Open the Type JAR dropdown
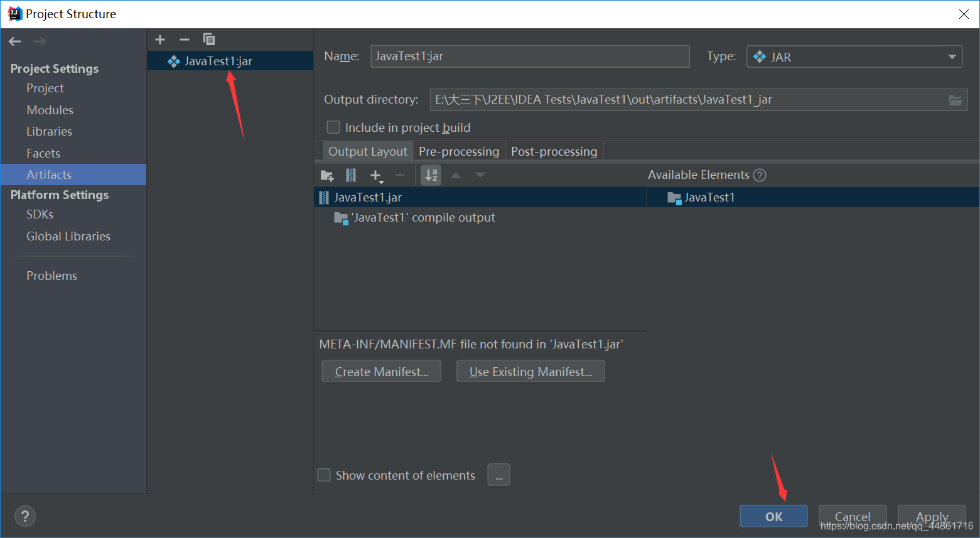The width and height of the screenshot is (980, 538). pos(854,56)
